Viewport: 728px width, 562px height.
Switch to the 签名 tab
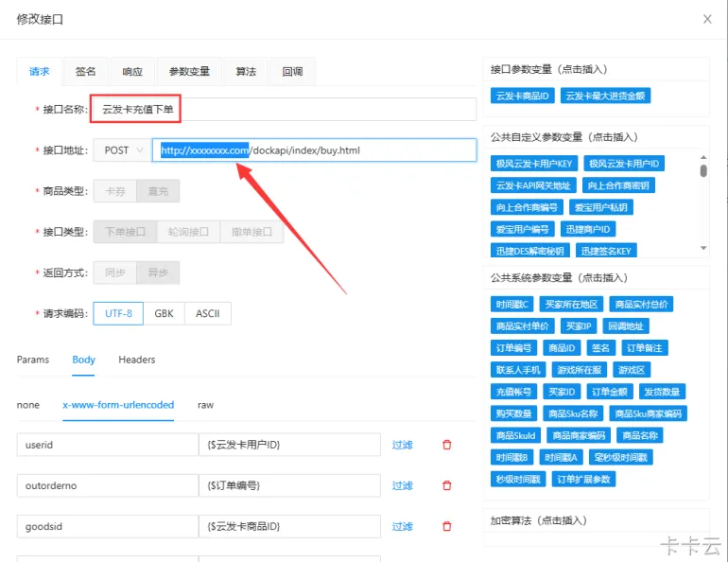[86, 72]
